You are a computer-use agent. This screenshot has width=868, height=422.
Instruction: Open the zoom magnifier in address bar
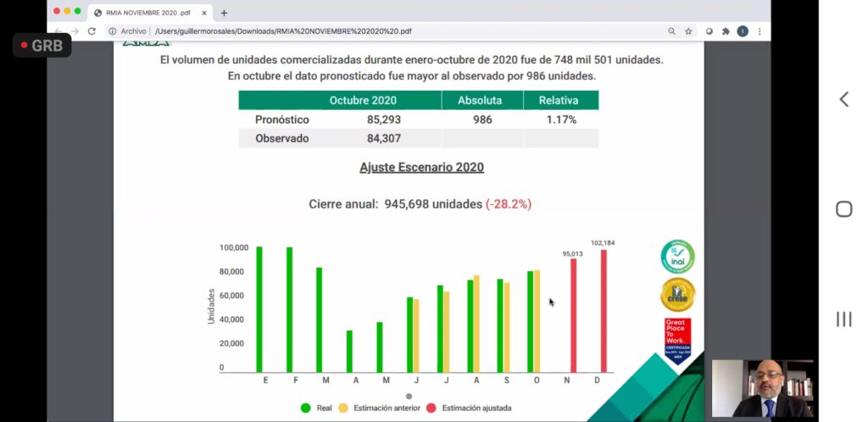pyautogui.click(x=671, y=31)
